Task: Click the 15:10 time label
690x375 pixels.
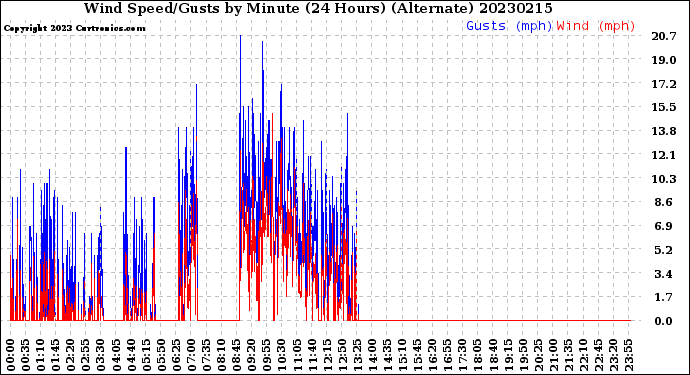Action: pyautogui.click(x=402, y=355)
